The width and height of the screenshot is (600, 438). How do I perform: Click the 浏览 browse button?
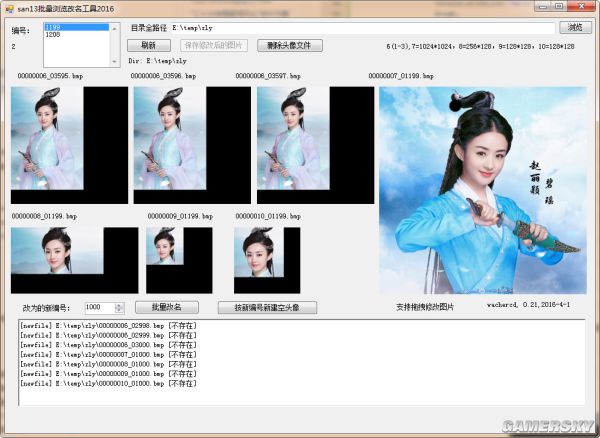click(x=575, y=27)
